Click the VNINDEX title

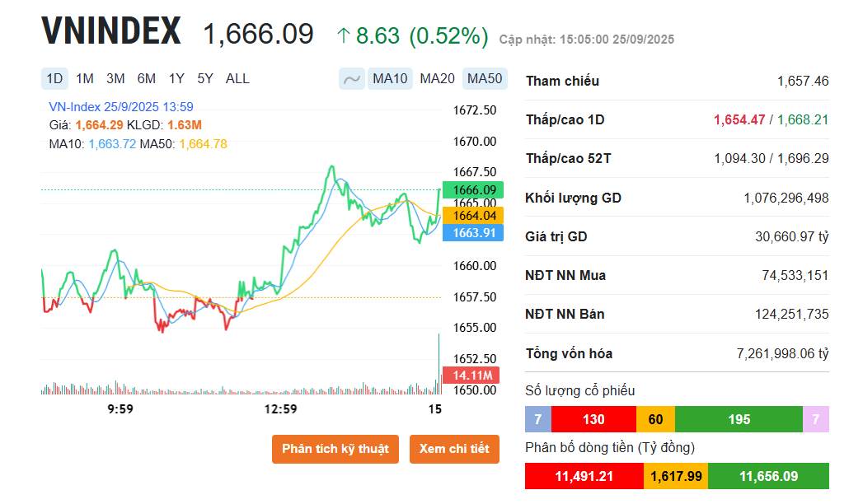pos(112,30)
